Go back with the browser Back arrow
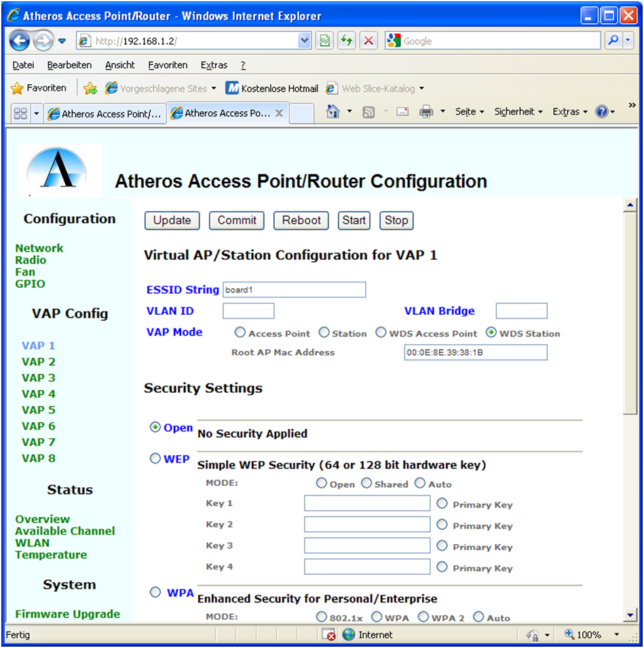Screen dimensions: 644x648 click(x=19, y=41)
